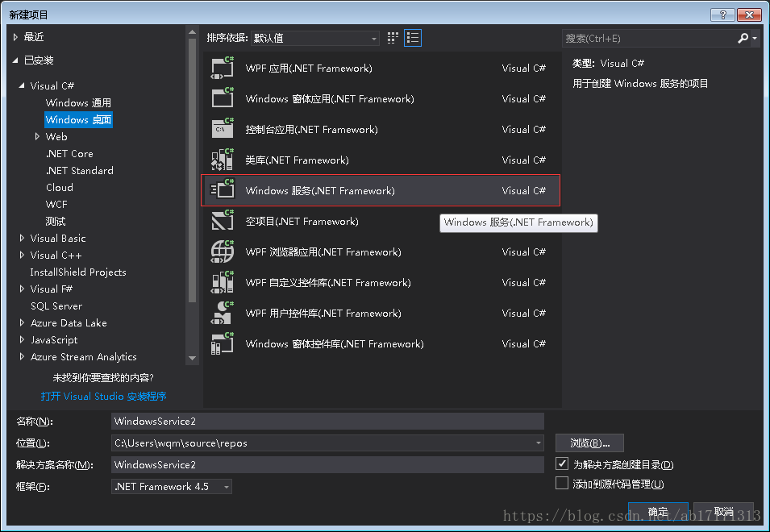Select 空项目(.NET Framework) text

[x=302, y=222]
